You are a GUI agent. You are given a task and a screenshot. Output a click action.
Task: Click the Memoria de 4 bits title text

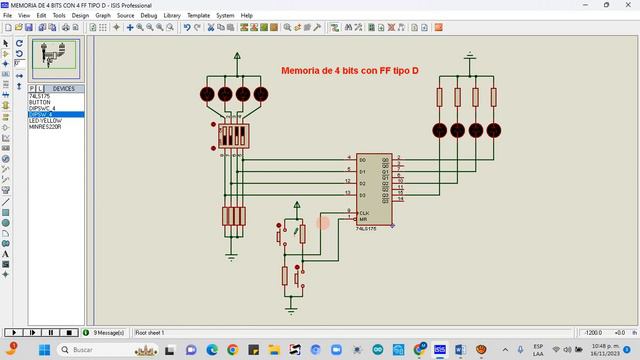pyautogui.click(x=350, y=71)
